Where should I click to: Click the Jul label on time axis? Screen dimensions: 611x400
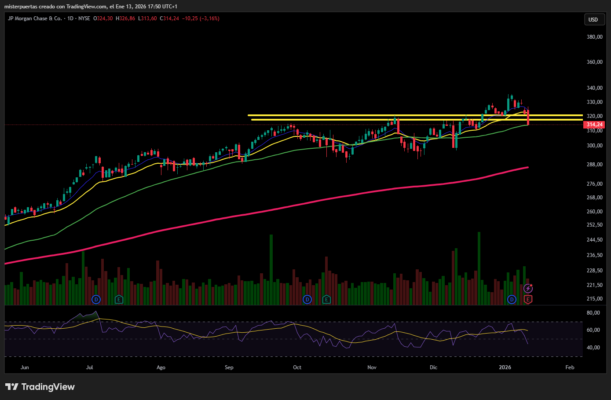click(x=90, y=368)
